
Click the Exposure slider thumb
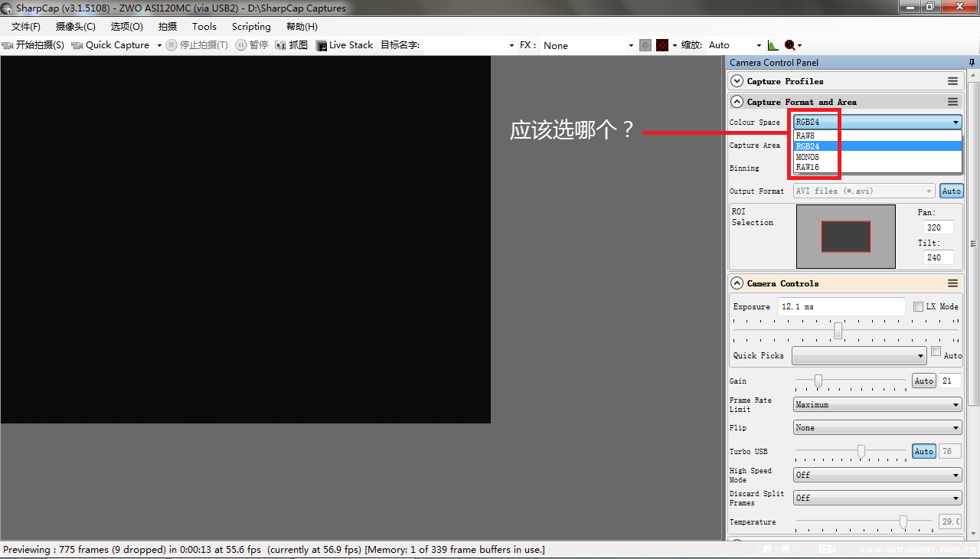[x=838, y=330]
